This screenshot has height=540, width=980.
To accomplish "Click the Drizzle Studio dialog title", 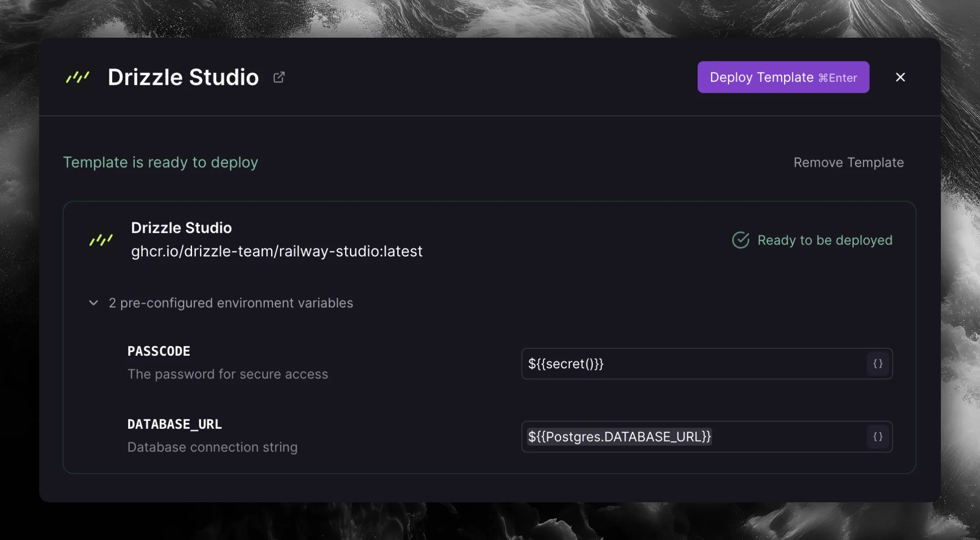I will 183,77.
